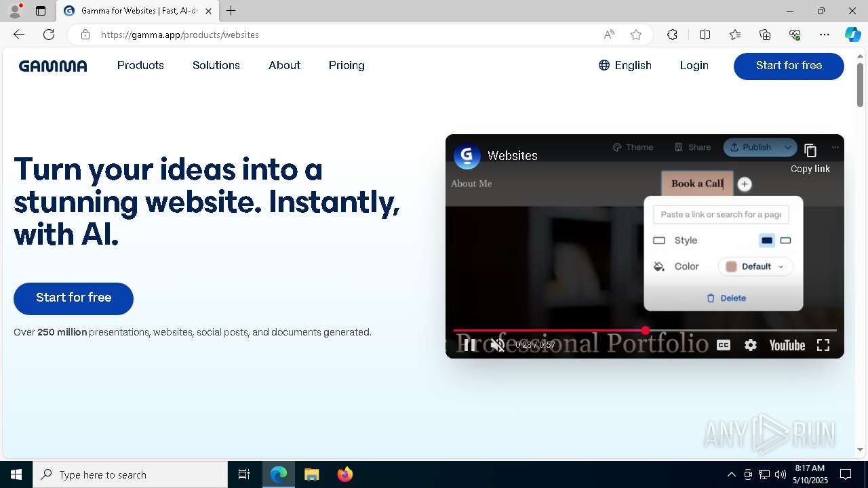The height and width of the screenshot is (488, 868).
Task: Open the browser profile icon
Action: tap(15, 11)
